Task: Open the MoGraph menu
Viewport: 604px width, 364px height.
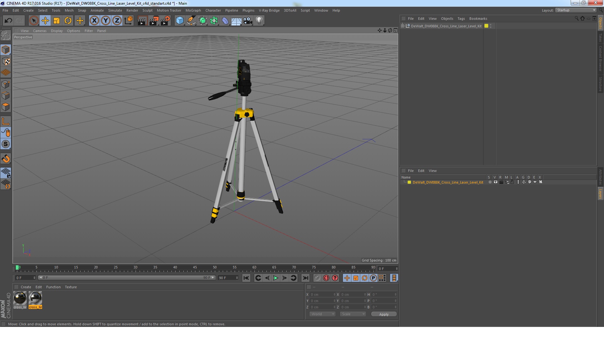Action: pyautogui.click(x=193, y=10)
